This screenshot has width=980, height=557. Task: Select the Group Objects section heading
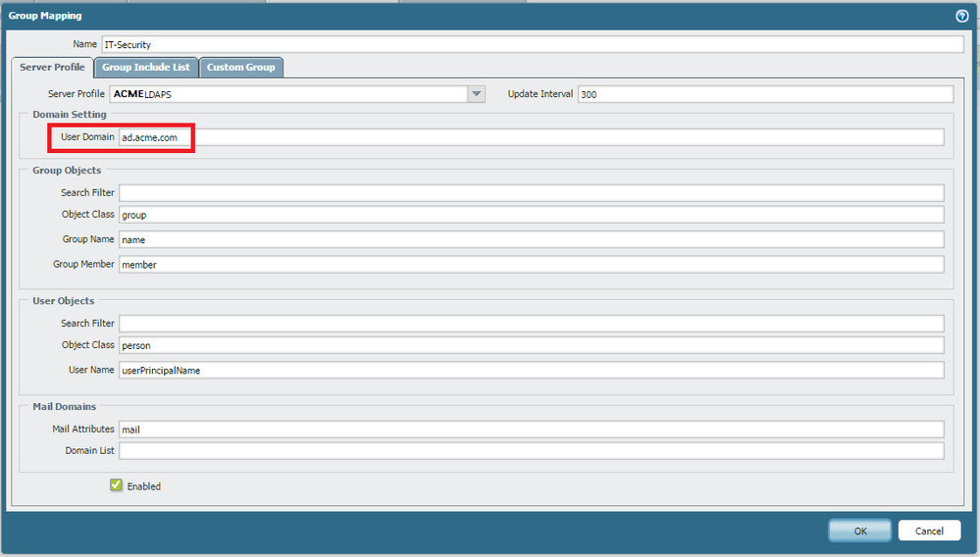tap(67, 170)
